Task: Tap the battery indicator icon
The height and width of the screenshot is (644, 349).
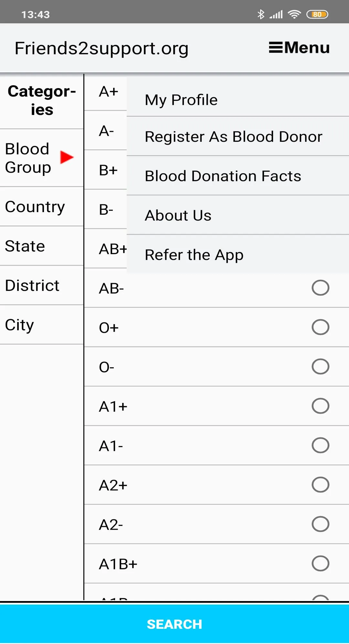Action: [x=317, y=15]
